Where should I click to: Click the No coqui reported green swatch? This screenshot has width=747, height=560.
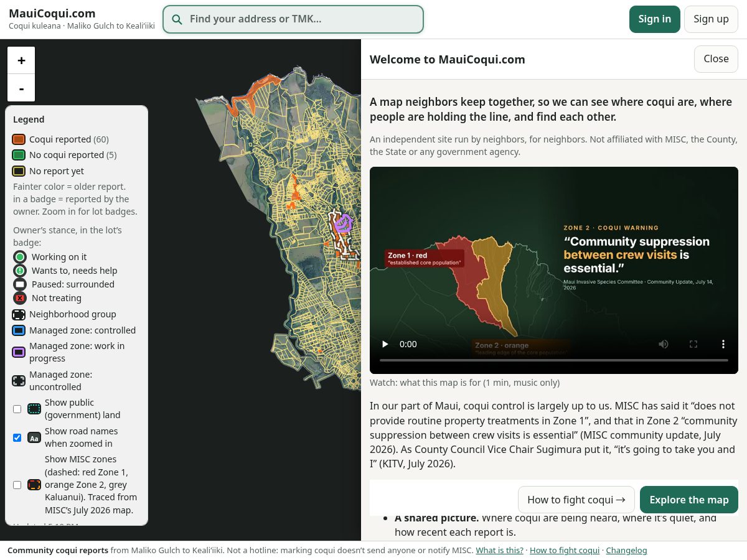(19, 155)
